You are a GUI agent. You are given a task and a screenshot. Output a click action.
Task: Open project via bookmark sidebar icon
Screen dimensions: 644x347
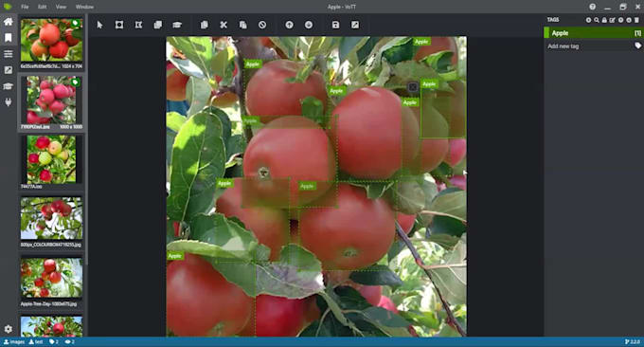pyautogui.click(x=8, y=38)
